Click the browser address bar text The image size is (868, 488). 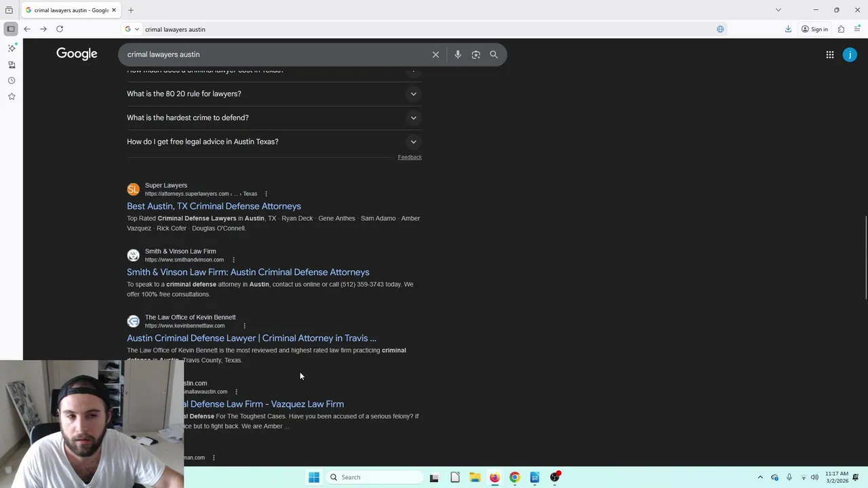pyautogui.click(x=175, y=29)
